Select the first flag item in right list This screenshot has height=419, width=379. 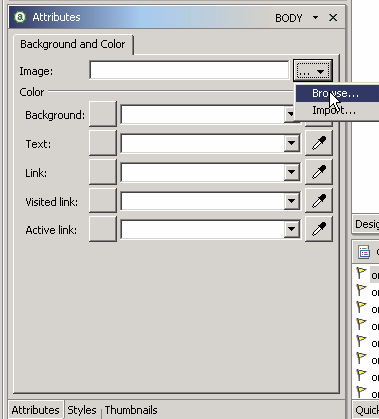[367, 274]
